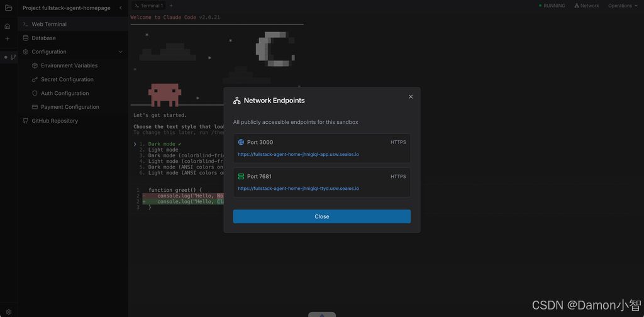Click the Environment Variables cube icon
Image resolution: width=644 pixels, height=317 pixels.
[x=35, y=65]
